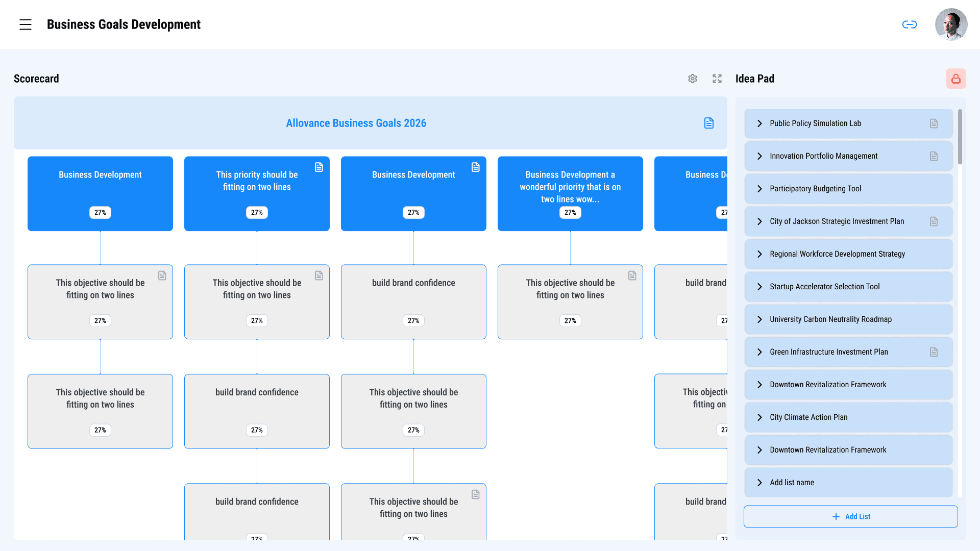Click the user profile avatar
The height and width of the screenshot is (551, 980).
(951, 24)
